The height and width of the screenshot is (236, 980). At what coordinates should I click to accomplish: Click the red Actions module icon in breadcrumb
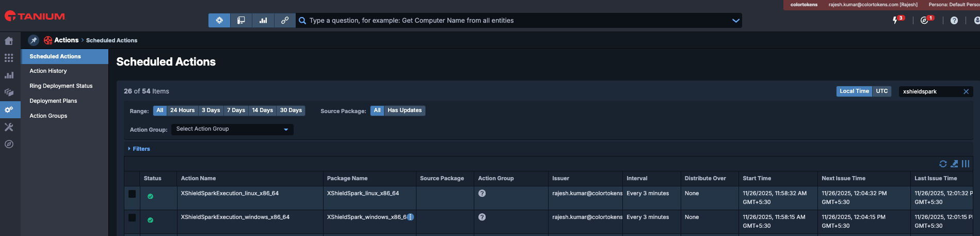coord(48,40)
